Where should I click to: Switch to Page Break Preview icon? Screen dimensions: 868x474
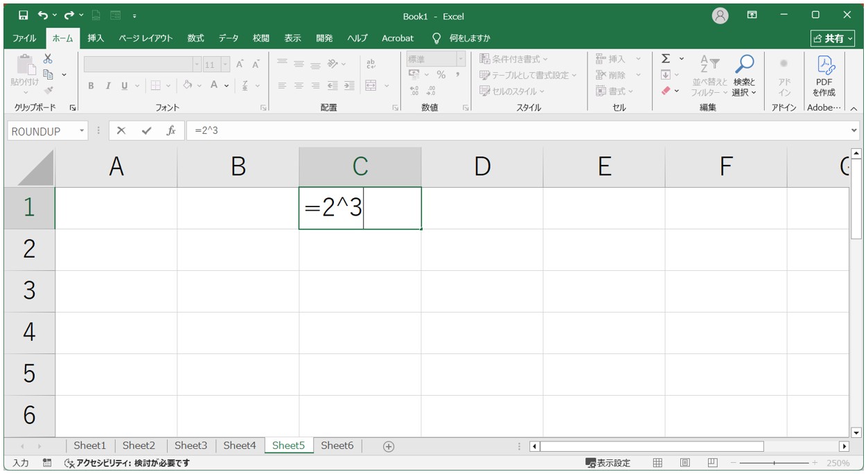[712, 462]
